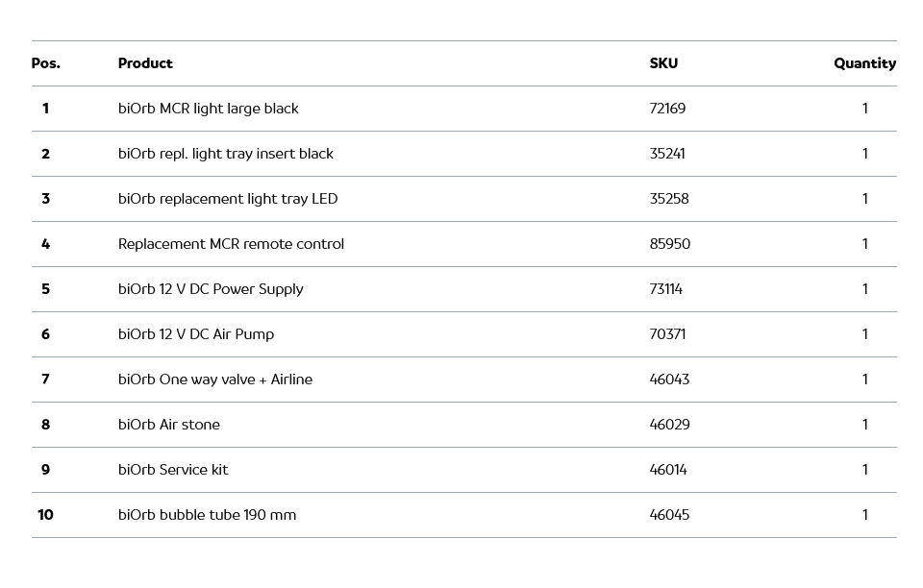This screenshot has height=588, width=923.
Task: Open Replacement MCR remote control product
Action: click(x=231, y=244)
